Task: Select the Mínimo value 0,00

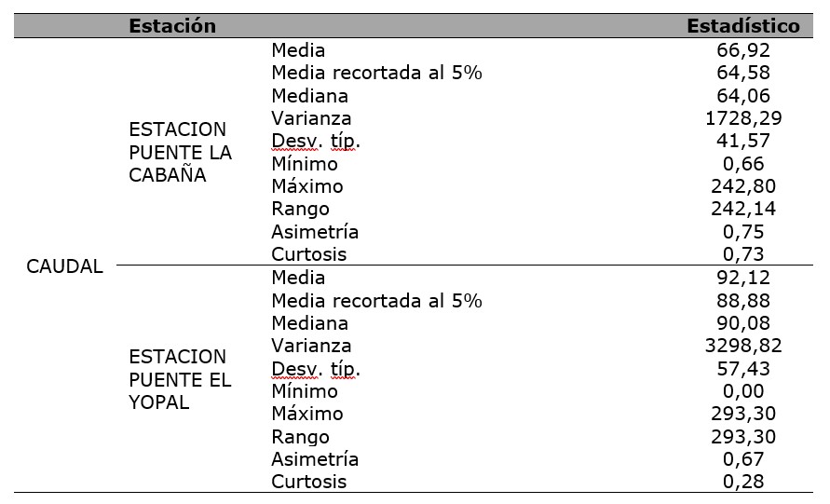Action: coord(743,391)
